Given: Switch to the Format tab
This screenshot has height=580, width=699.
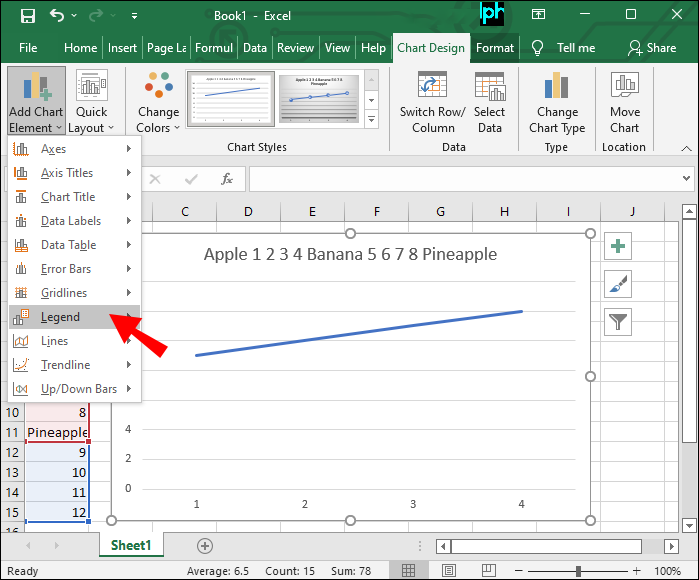Looking at the screenshot, I should coord(495,48).
